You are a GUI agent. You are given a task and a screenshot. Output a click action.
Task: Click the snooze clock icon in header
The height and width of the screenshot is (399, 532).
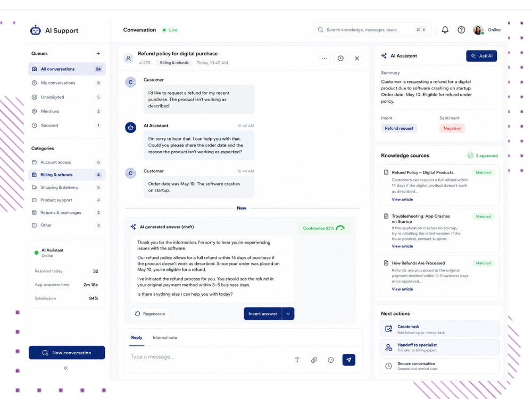click(x=340, y=59)
